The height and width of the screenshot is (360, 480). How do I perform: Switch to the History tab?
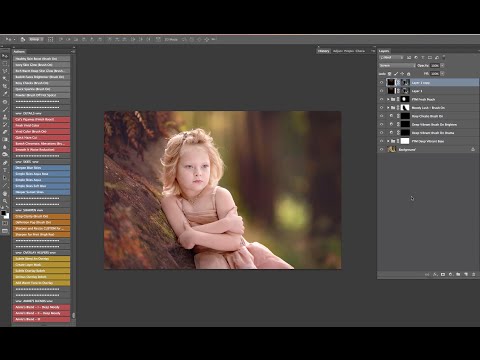click(323, 51)
